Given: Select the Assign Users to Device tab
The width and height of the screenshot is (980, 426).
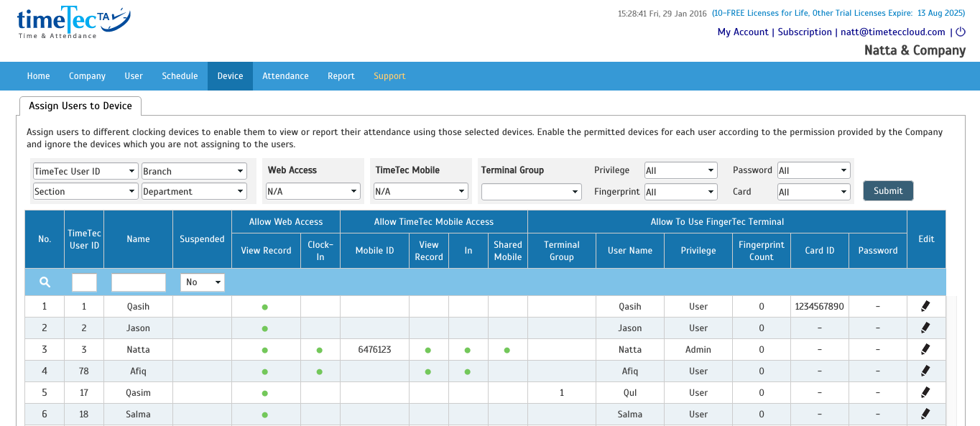Looking at the screenshot, I should pyautogui.click(x=80, y=106).
